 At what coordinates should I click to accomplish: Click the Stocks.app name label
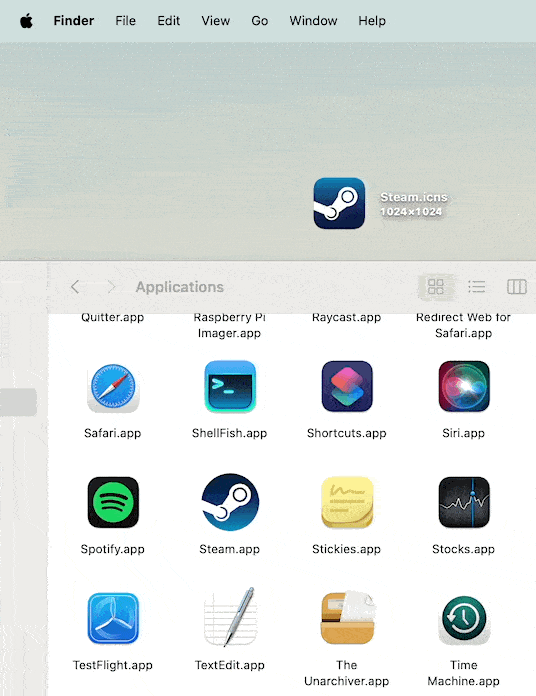(463, 549)
